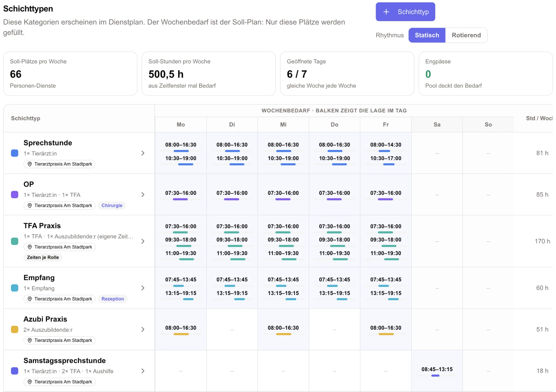Expand the Azubi Praxis chevron
The height and width of the screenshot is (392, 556).
click(143, 329)
